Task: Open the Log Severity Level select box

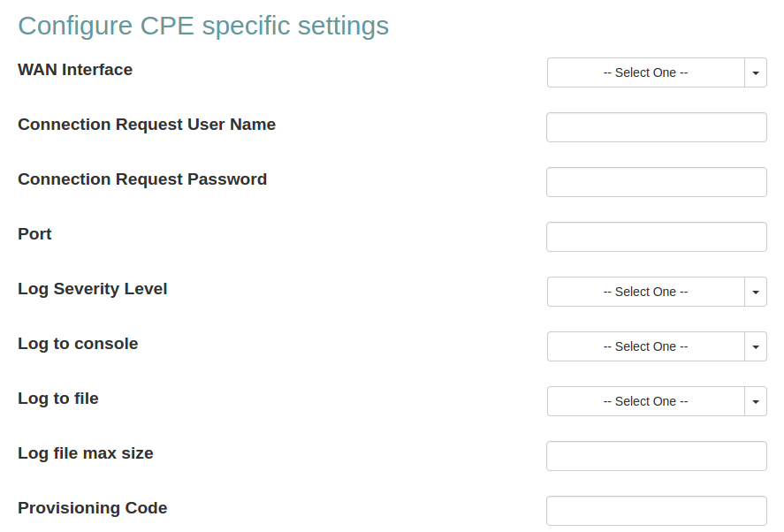Action: coord(646,292)
